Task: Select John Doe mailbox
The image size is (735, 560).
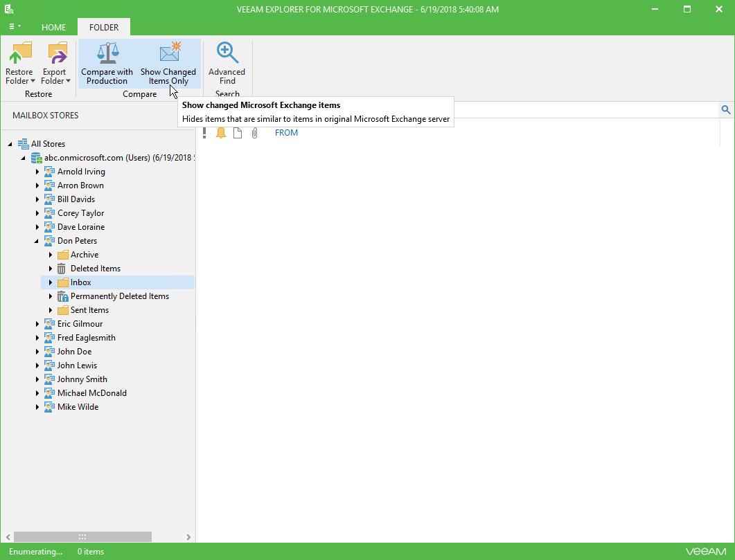Action: (75, 352)
